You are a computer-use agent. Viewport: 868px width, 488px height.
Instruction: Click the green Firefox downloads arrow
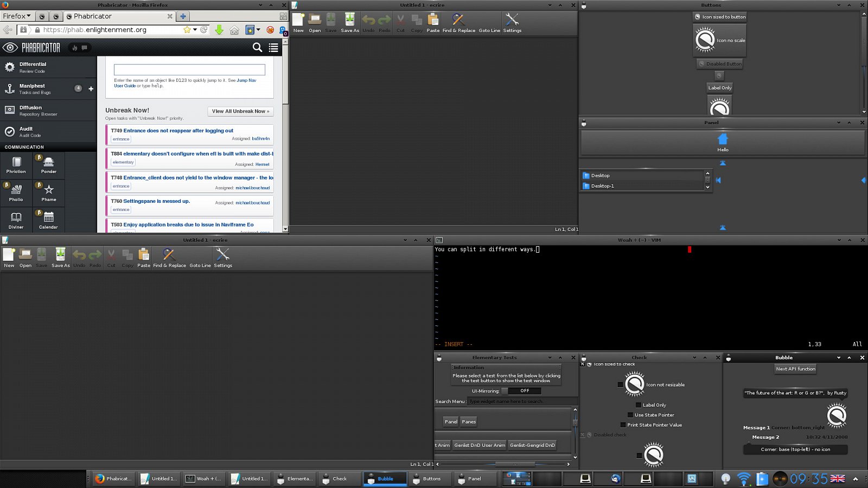tap(219, 30)
